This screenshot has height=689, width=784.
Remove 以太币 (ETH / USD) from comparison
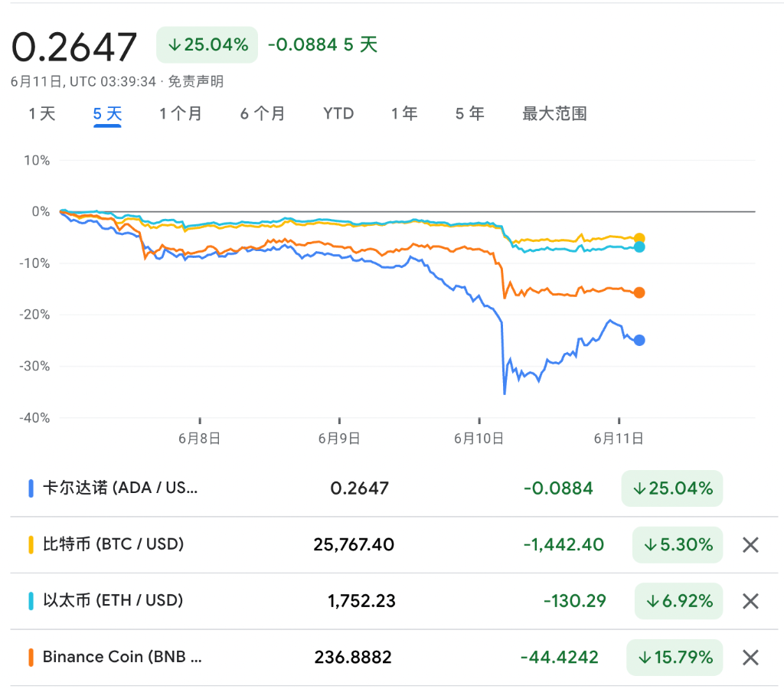pyautogui.click(x=748, y=601)
